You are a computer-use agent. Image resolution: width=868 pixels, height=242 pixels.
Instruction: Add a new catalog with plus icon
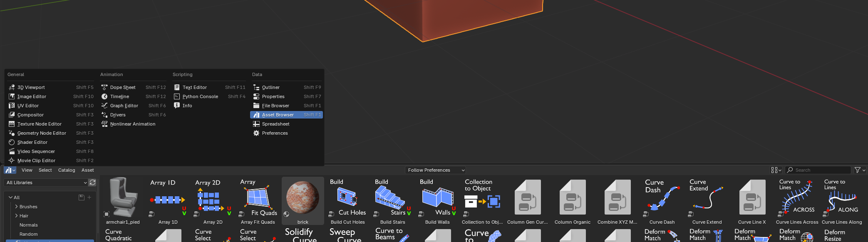pyautogui.click(x=89, y=198)
